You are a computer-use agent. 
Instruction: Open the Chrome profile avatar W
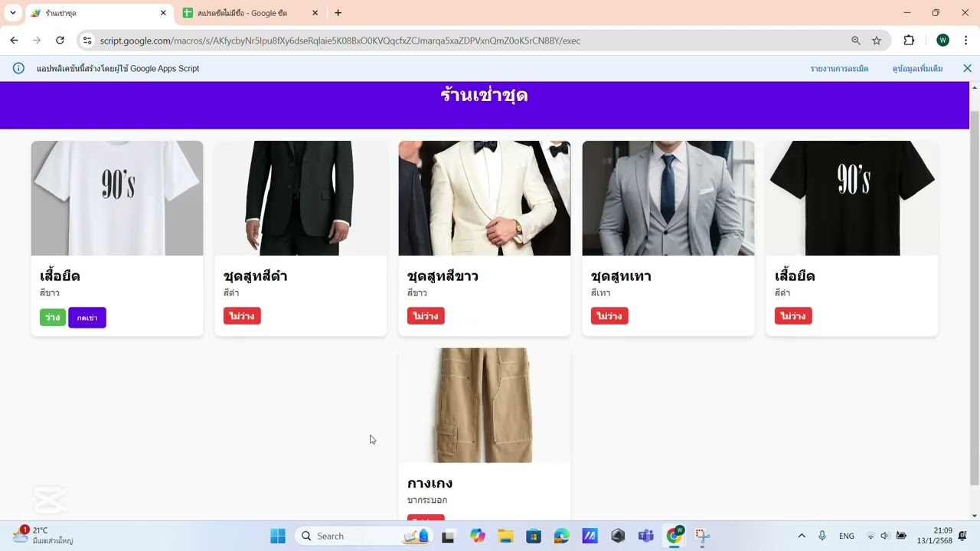point(942,41)
